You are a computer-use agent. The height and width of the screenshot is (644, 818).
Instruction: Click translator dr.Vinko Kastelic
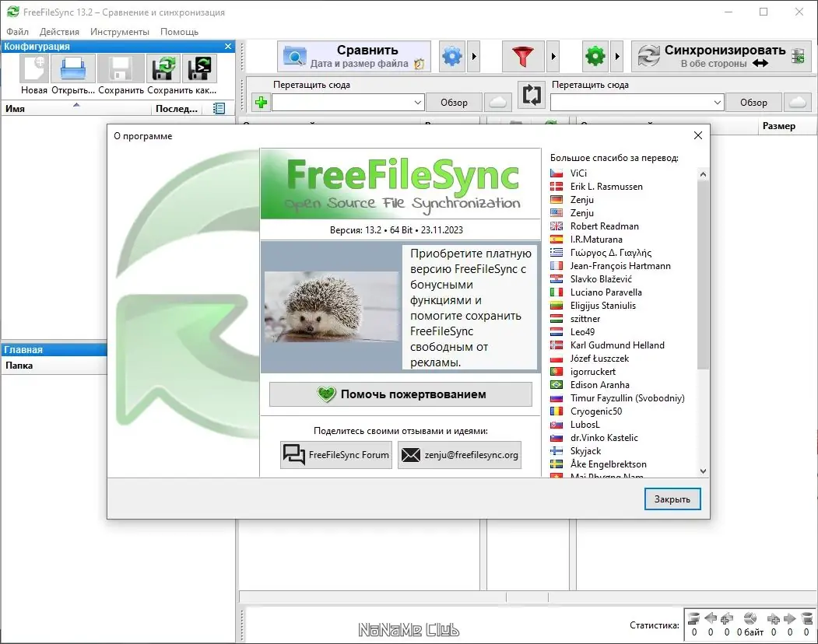tap(604, 438)
